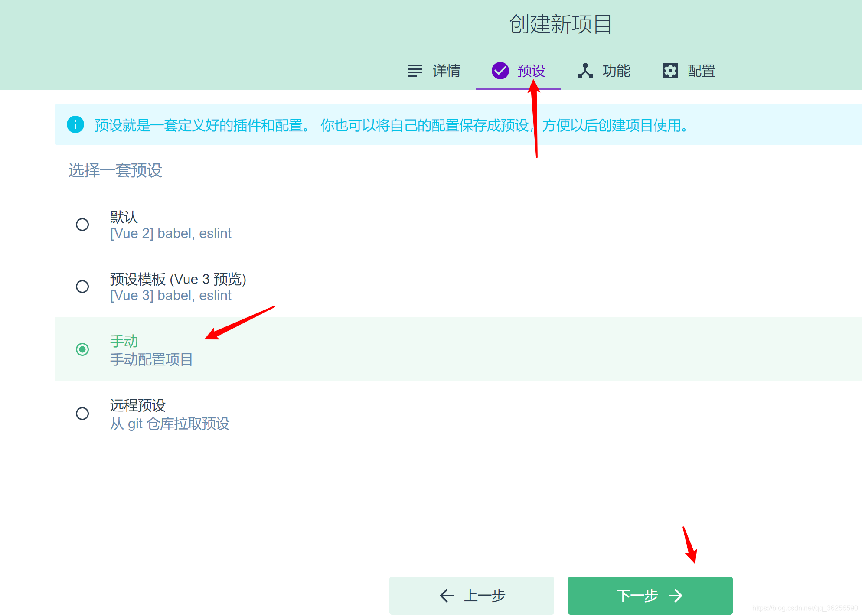Click the blue info circle icon

(x=75, y=125)
